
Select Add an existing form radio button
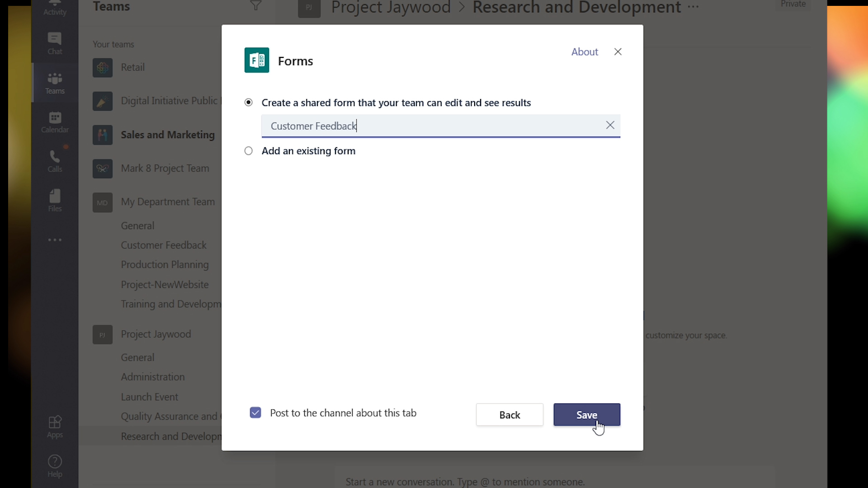[249, 151]
